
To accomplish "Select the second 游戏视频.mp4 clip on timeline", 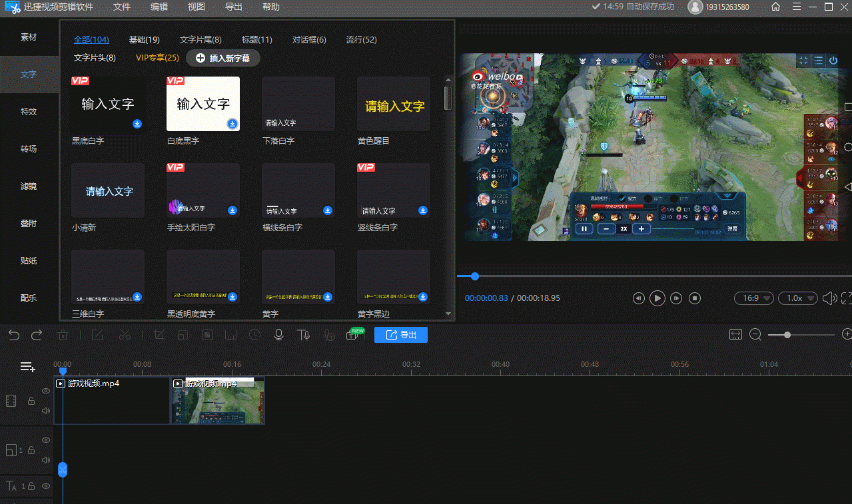I will (x=218, y=400).
